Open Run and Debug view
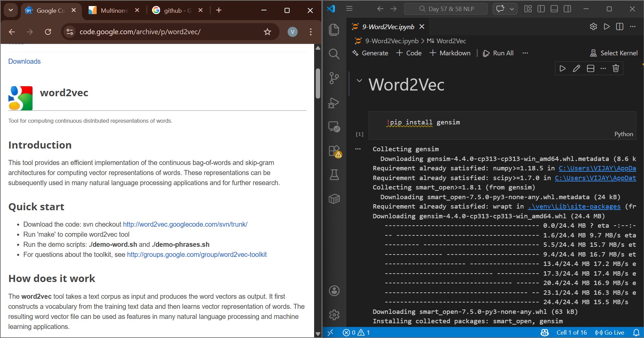The height and width of the screenshot is (338, 644). tap(334, 103)
